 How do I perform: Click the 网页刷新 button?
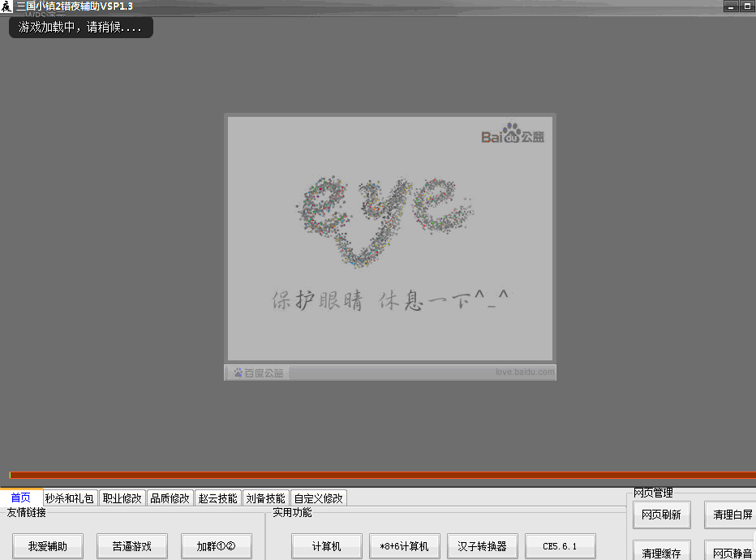click(661, 515)
